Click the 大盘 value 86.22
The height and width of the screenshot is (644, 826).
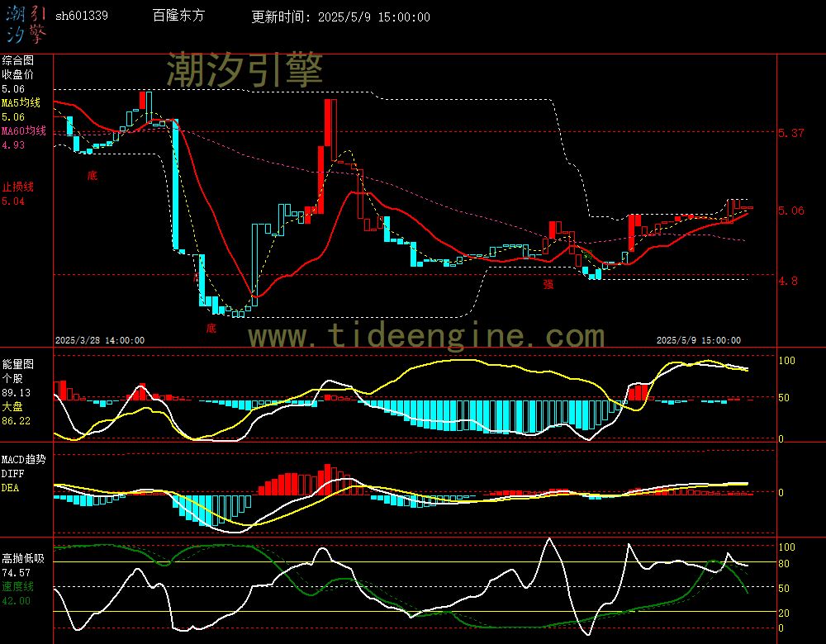click(16, 421)
